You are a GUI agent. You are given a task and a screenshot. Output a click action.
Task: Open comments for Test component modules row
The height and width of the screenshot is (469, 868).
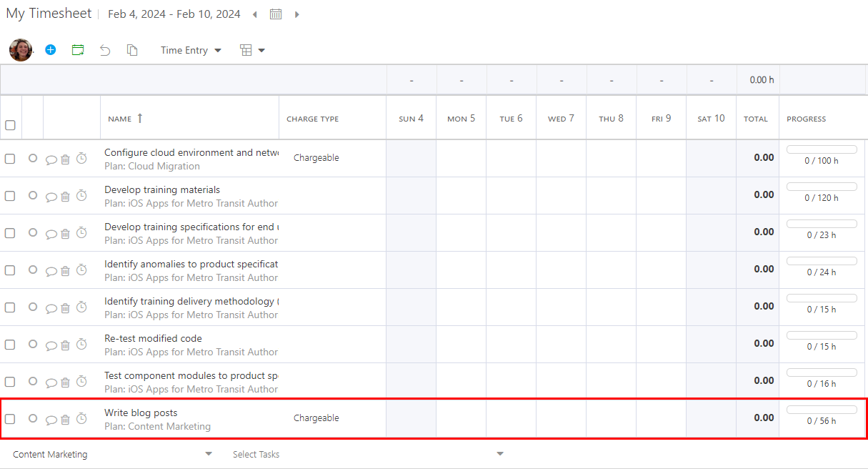click(51, 382)
